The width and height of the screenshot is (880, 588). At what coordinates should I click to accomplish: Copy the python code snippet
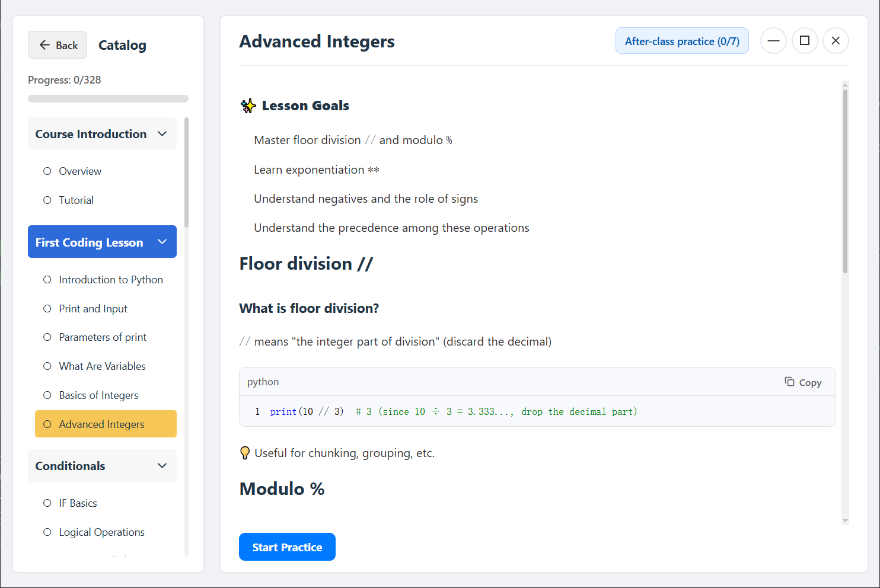click(803, 382)
